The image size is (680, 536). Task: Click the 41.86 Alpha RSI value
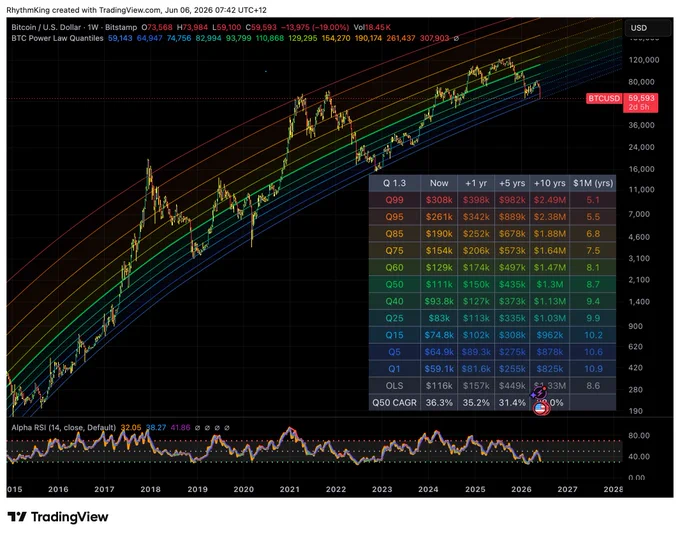(x=180, y=428)
